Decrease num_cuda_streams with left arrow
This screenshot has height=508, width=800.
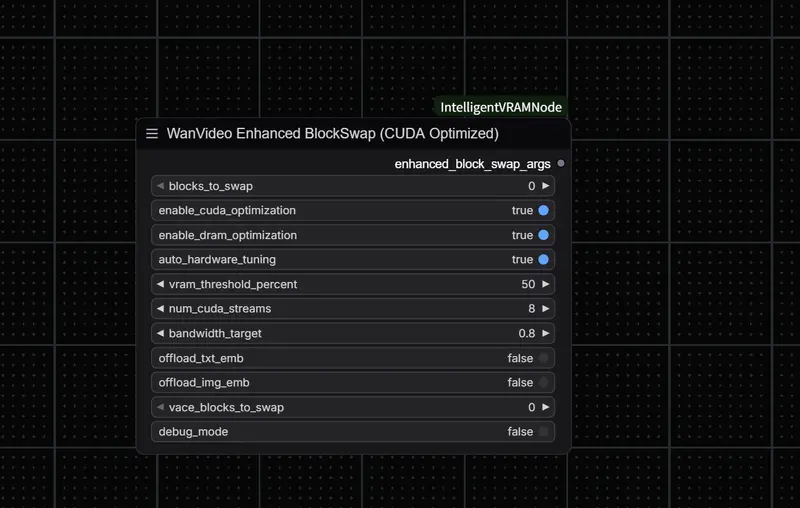pos(160,309)
